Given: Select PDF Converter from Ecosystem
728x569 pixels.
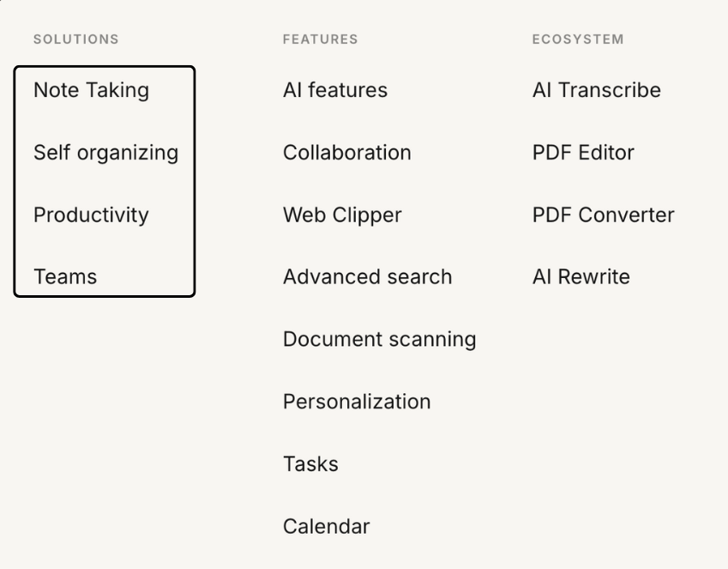Looking at the screenshot, I should (603, 215).
